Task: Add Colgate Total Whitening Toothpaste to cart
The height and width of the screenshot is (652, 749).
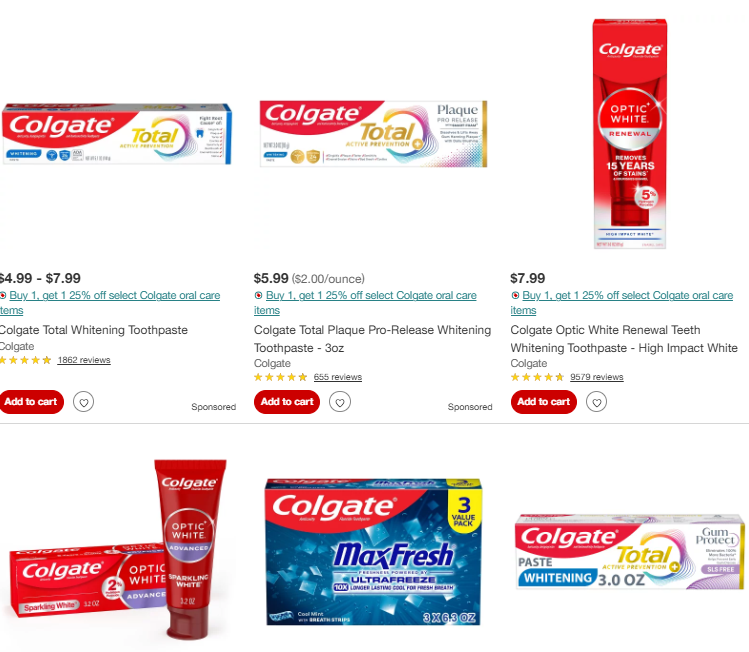Action: pyautogui.click(x=31, y=402)
